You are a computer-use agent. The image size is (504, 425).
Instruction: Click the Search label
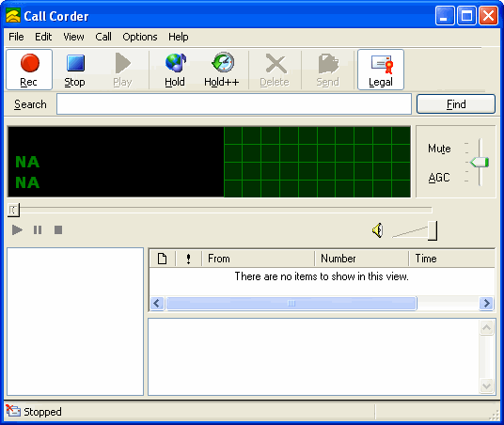30,104
